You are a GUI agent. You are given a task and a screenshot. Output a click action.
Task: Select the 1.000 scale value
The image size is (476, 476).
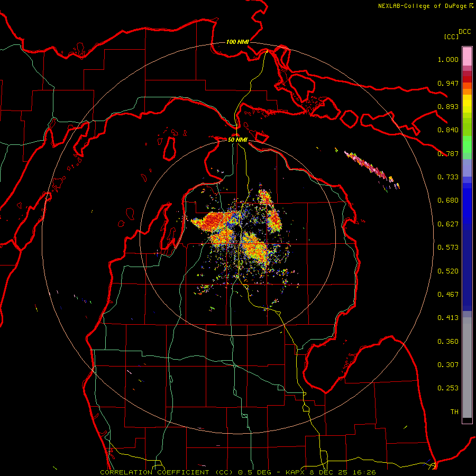click(448, 59)
